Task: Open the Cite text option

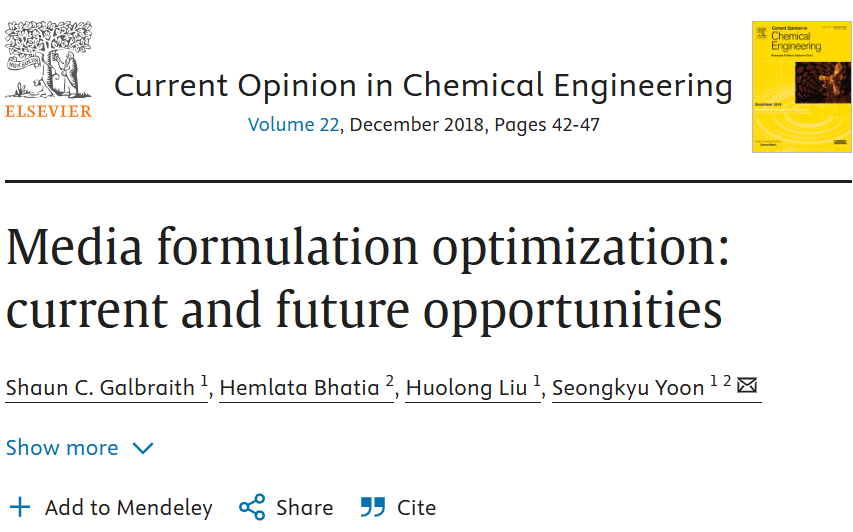Action: point(416,508)
